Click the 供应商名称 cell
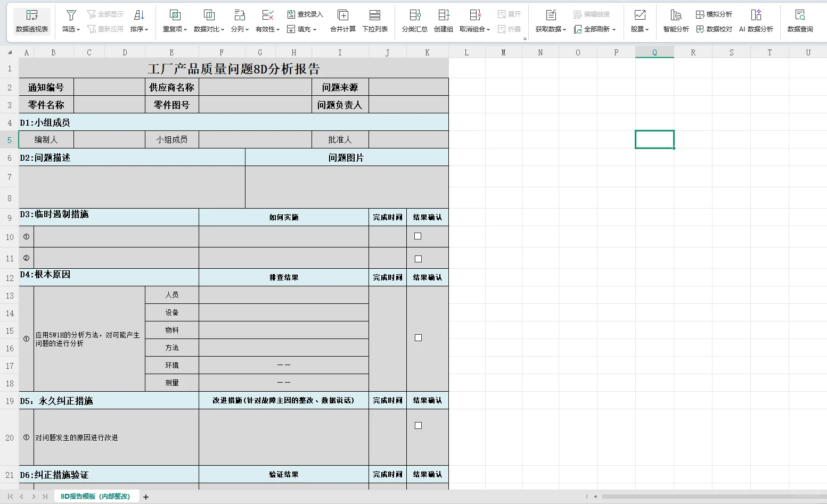The width and height of the screenshot is (827, 504). [171, 87]
